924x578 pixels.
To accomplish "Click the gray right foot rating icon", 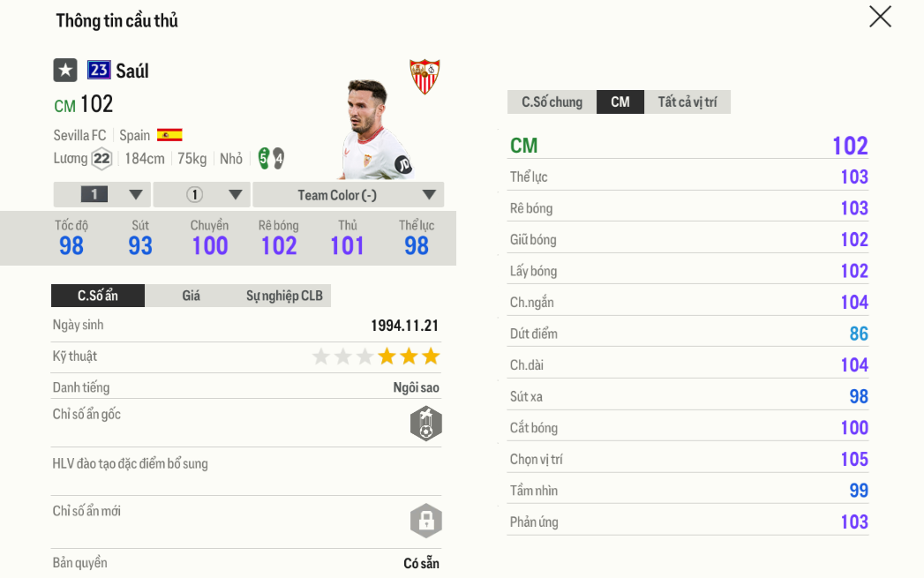I will click(x=278, y=159).
